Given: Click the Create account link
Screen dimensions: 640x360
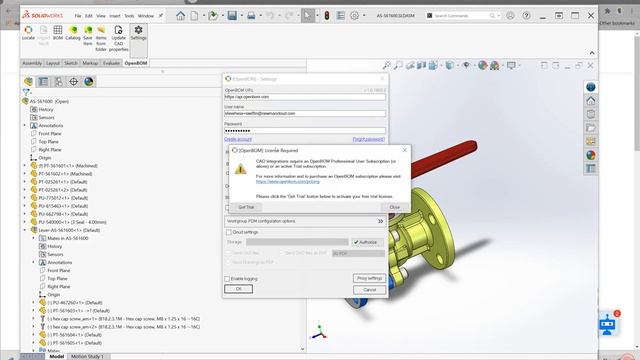Looking at the screenshot, I should [x=238, y=139].
